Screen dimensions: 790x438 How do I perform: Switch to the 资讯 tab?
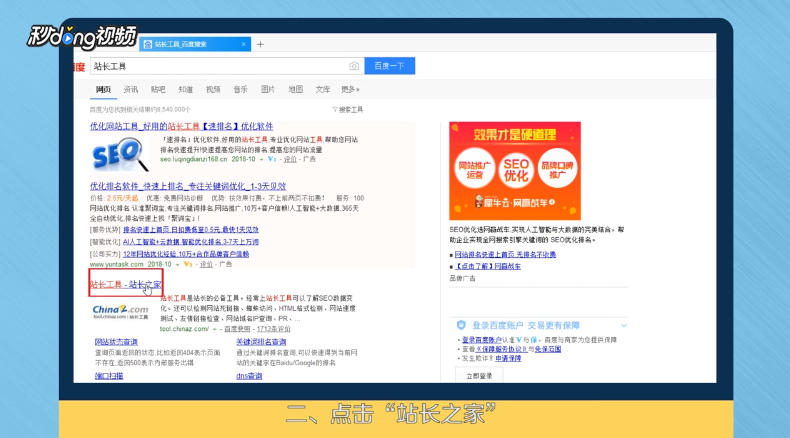[130, 89]
